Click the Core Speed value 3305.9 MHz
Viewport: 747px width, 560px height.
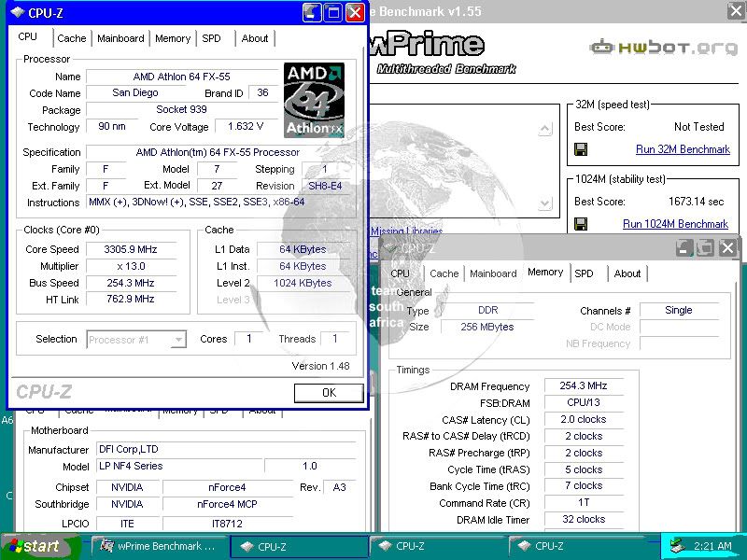click(131, 249)
